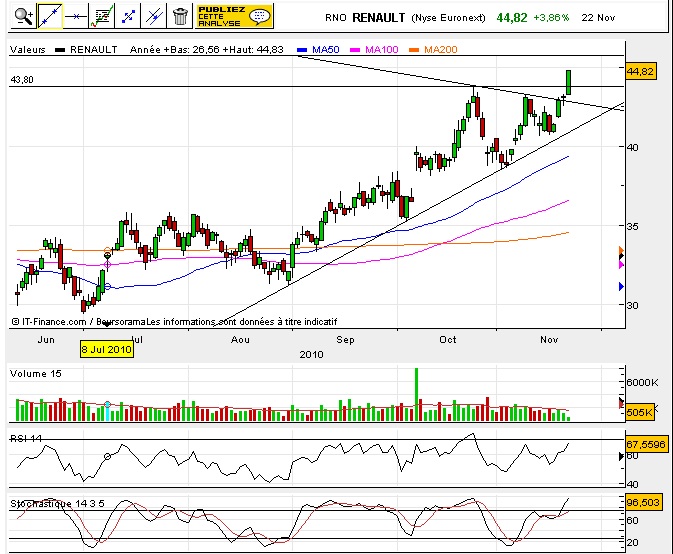Click the magenta MA100 arrow on price axis
This screenshot has width=673, height=554.
[621, 265]
